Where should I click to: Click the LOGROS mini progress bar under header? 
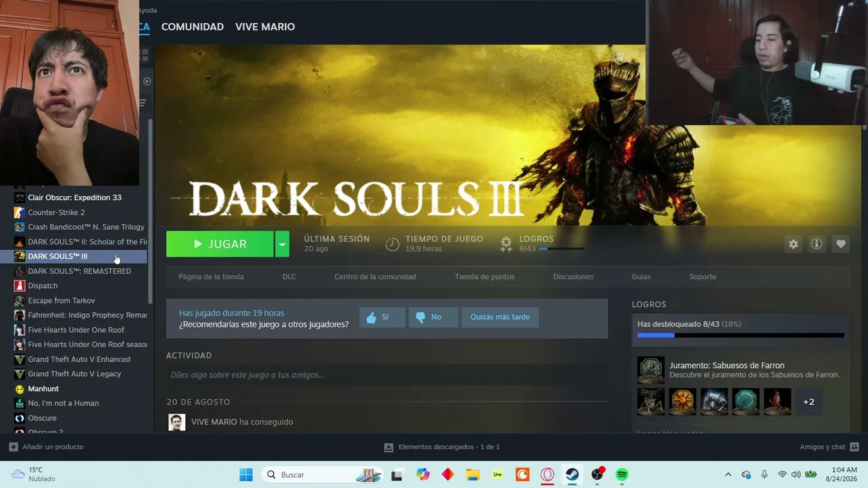tap(561, 249)
